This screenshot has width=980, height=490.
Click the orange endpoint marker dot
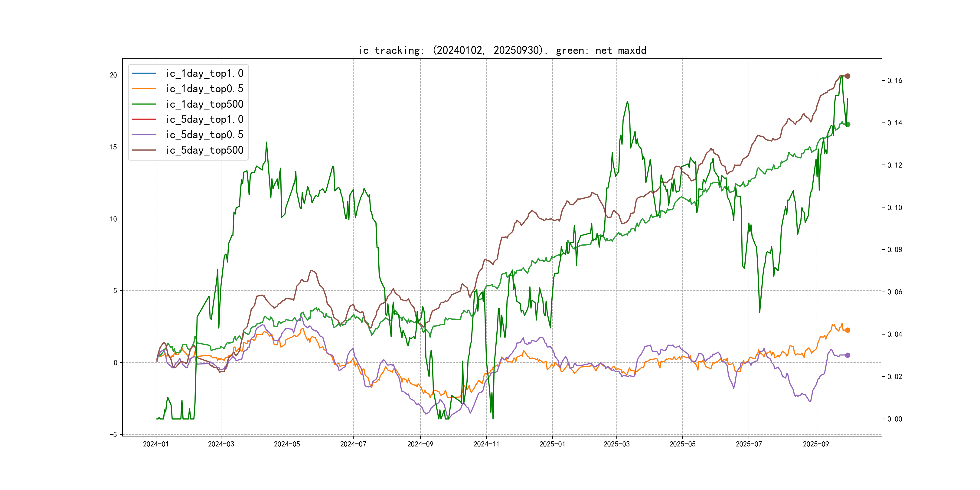847,330
